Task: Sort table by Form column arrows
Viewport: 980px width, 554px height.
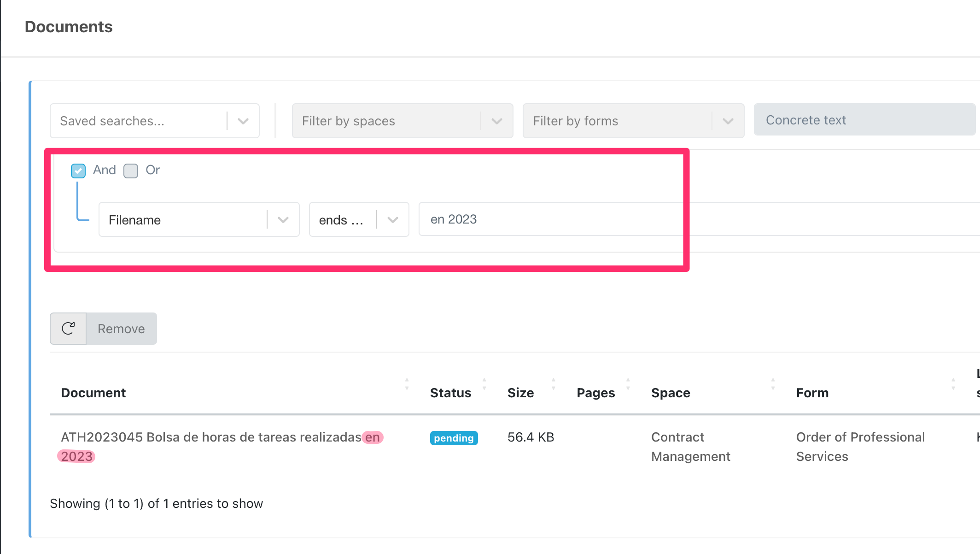Action: pos(953,384)
